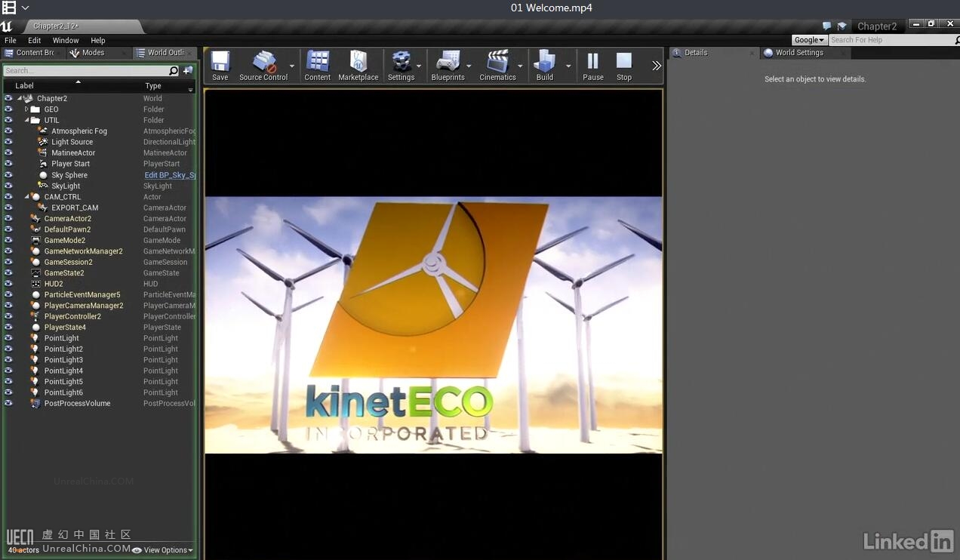The height and width of the screenshot is (560, 960).
Task: Select the PlayerController2 actor icon
Action: click(35, 317)
